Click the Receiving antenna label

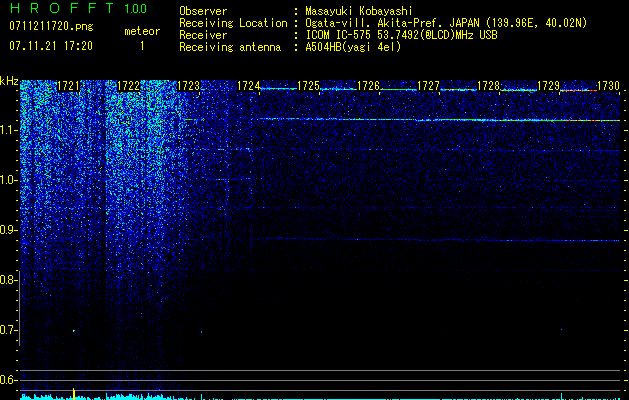tap(230, 47)
